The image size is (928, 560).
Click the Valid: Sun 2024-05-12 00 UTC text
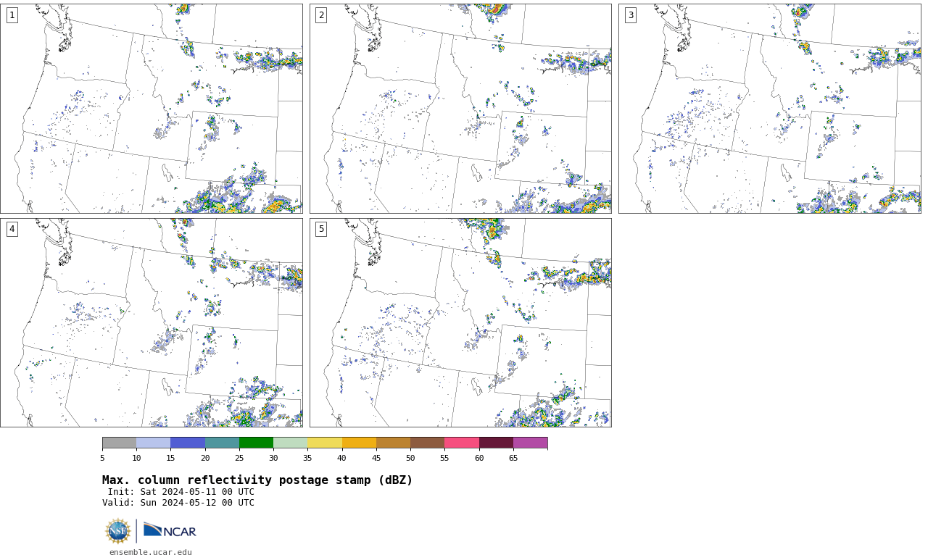pyautogui.click(x=178, y=503)
